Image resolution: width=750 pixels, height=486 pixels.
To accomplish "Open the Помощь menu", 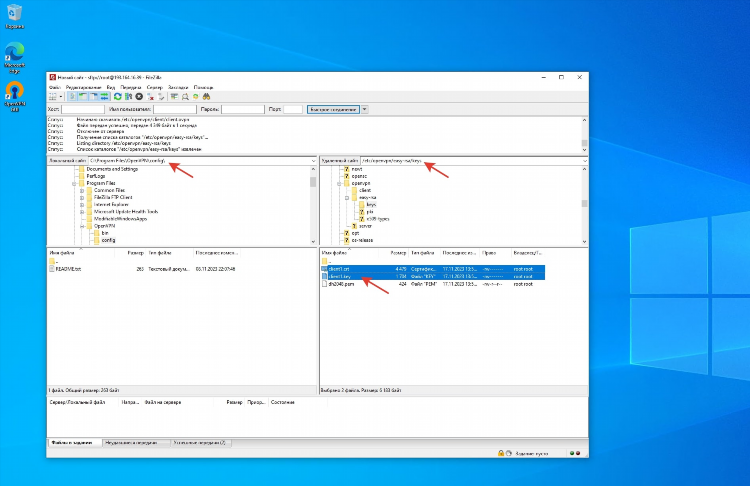I will pyautogui.click(x=203, y=88).
